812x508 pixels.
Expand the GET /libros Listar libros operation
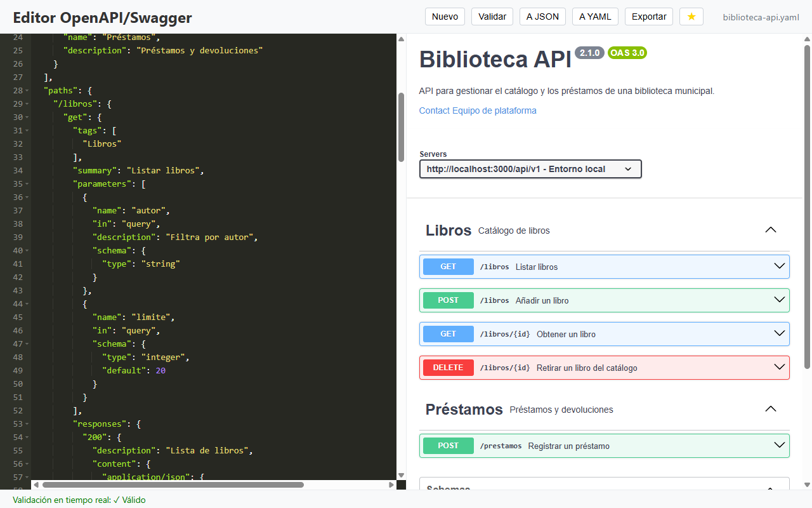coord(605,267)
